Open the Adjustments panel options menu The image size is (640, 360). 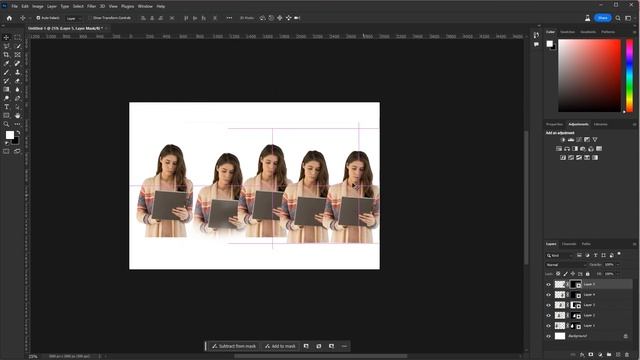click(x=635, y=124)
